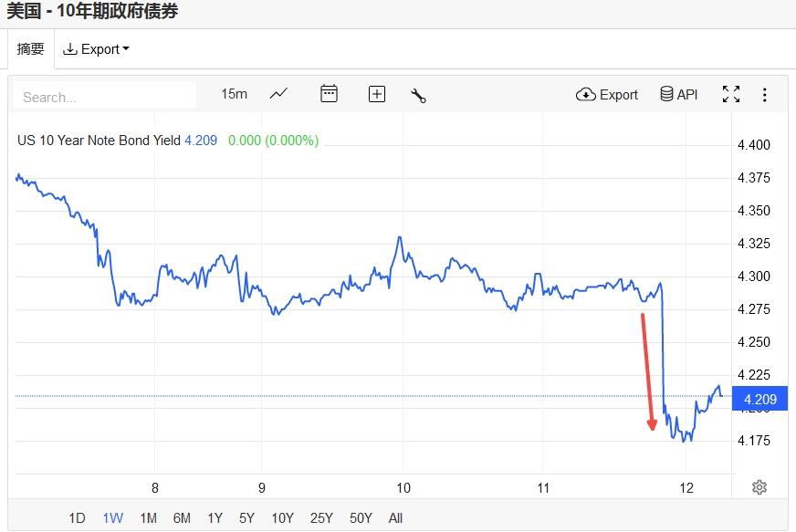Expand the Export dropdown under the title
The width and height of the screenshot is (796, 532).
coord(96,49)
